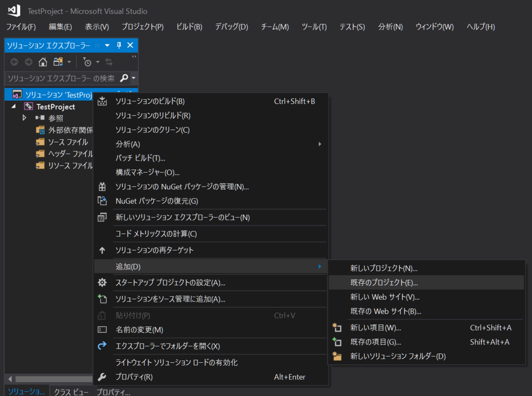Image resolution: width=532 pixels, height=396 pixels.
Task: Expand the 参照 node arrow
Action: [x=24, y=118]
